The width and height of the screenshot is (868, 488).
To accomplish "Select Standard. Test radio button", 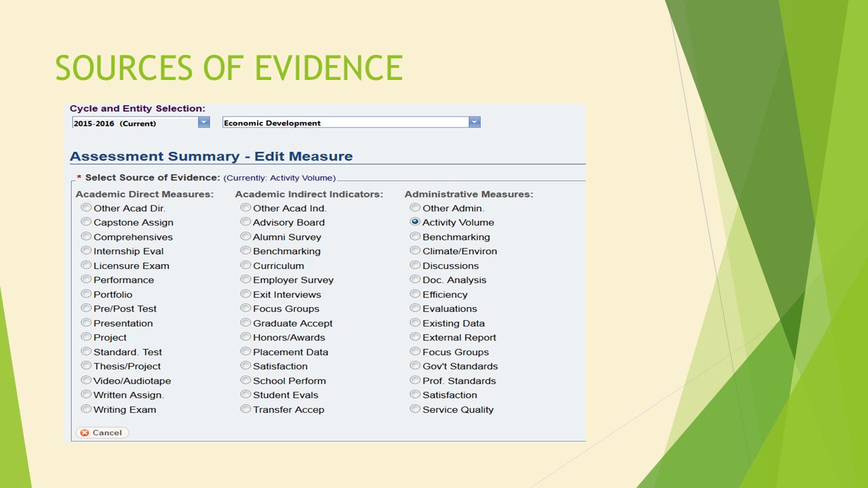I will pos(86,352).
